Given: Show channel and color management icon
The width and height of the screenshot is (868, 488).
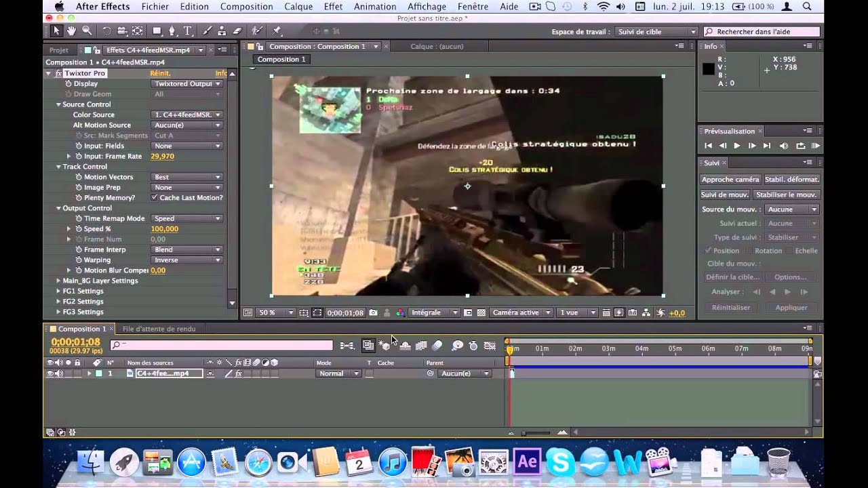Looking at the screenshot, I should coord(400,312).
